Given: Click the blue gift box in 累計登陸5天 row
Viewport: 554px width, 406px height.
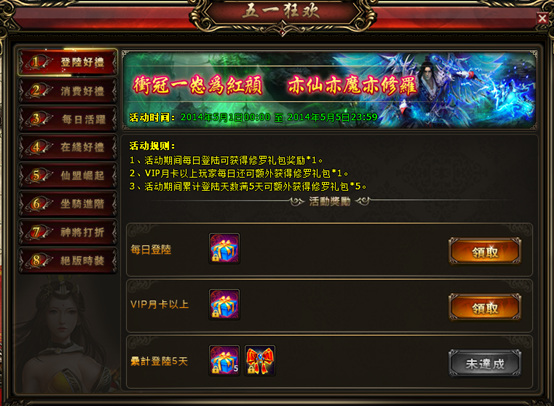Looking at the screenshot, I should (x=224, y=360).
